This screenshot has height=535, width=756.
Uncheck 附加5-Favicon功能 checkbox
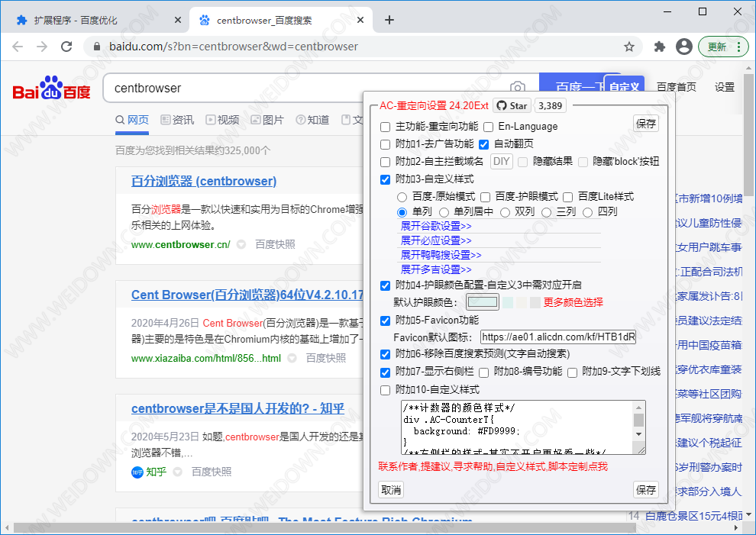tap(385, 321)
